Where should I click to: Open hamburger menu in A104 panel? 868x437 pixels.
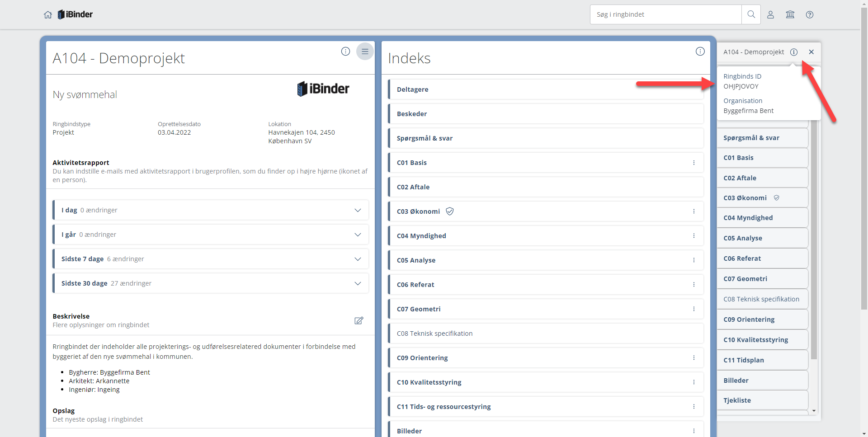365,52
